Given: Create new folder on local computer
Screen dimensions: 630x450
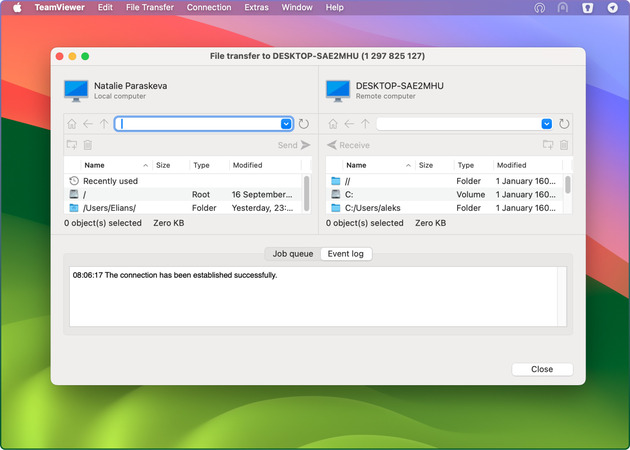Looking at the screenshot, I should pyautogui.click(x=72, y=145).
